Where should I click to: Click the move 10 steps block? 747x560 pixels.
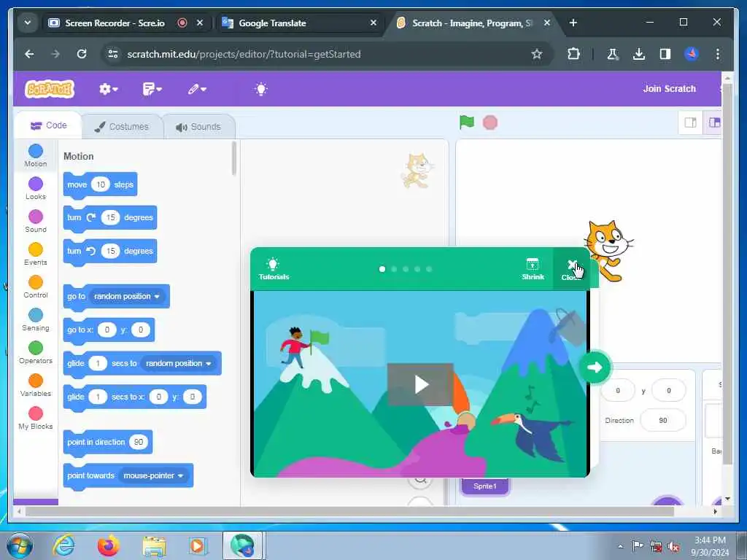pos(100,184)
